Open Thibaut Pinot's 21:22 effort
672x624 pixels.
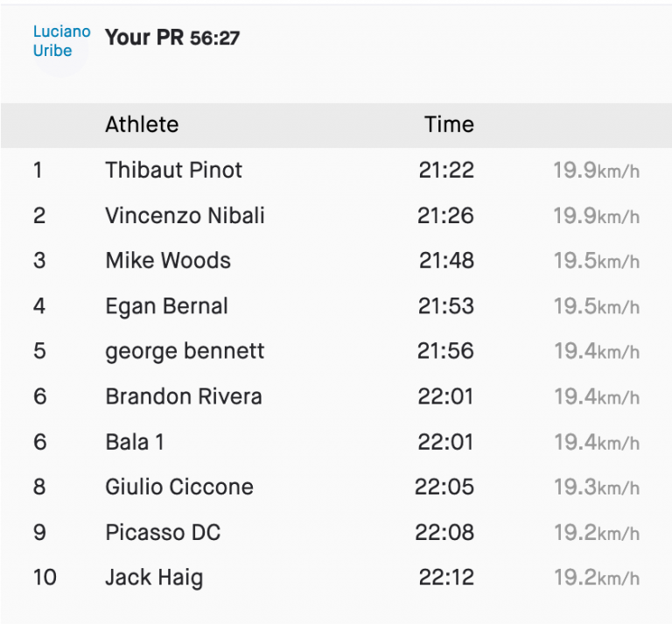tap(446, 170)
